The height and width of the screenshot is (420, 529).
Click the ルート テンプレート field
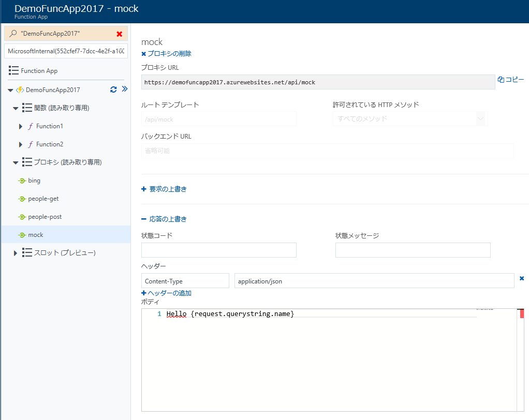point(218,119)
